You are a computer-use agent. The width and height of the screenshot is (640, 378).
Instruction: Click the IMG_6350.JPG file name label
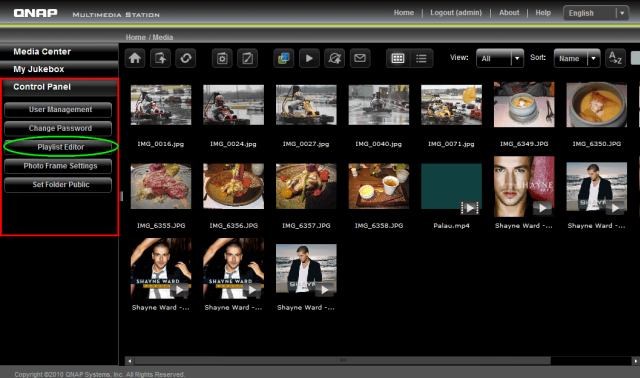(x=597, y=144)
